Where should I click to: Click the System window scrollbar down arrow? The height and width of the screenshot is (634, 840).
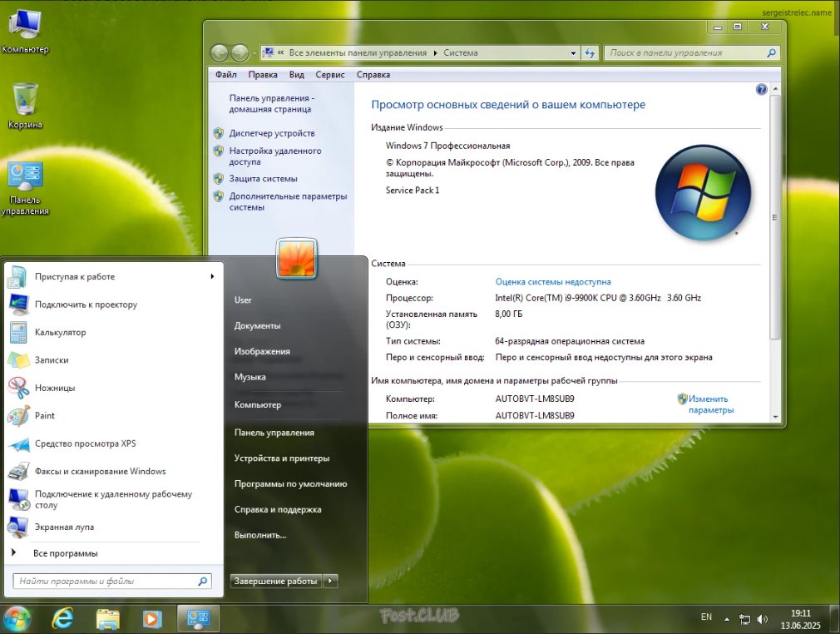(x=775, y=416)
